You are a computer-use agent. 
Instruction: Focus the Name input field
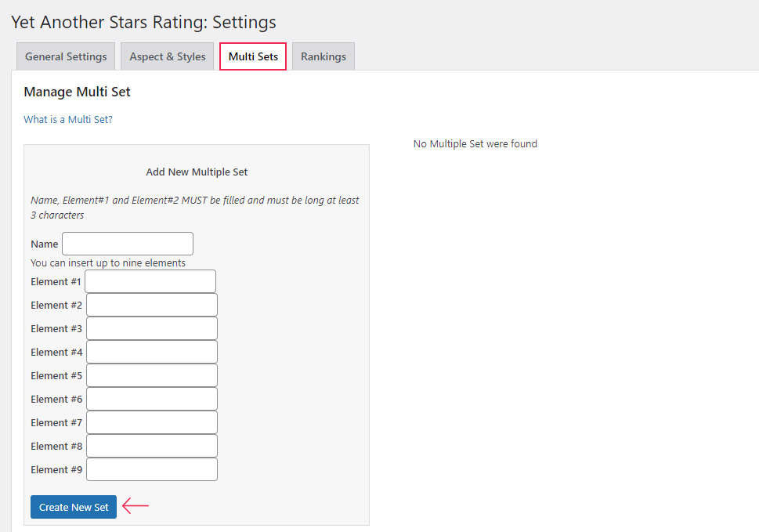(x=128, y=244)
